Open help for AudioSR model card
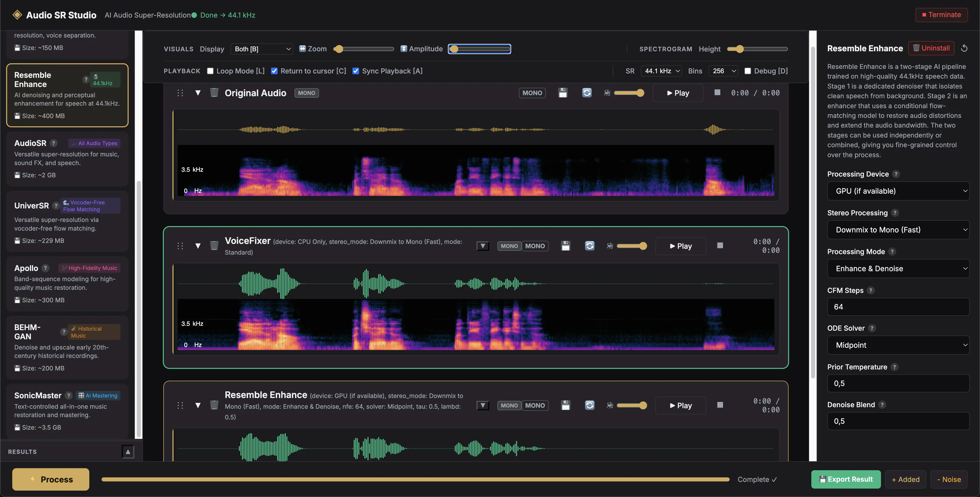This screenshot has height=497, width=980. [x=54, y=143]
